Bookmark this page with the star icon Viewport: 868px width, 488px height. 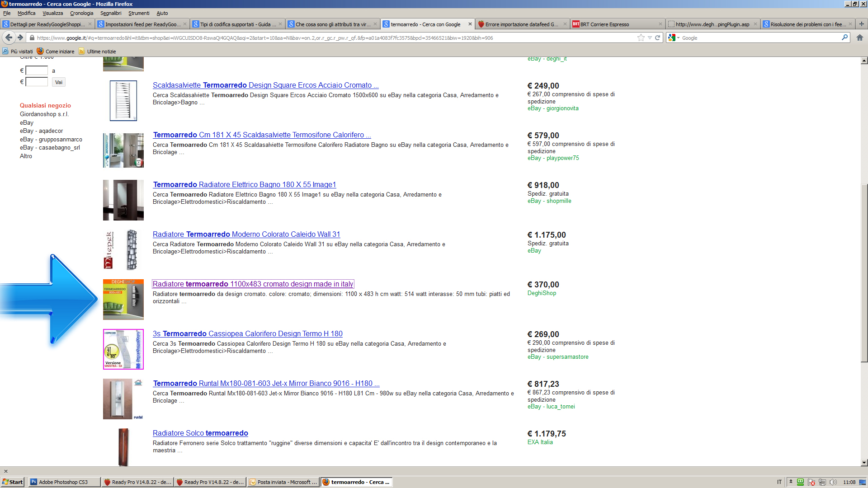[x=641, y=38]
